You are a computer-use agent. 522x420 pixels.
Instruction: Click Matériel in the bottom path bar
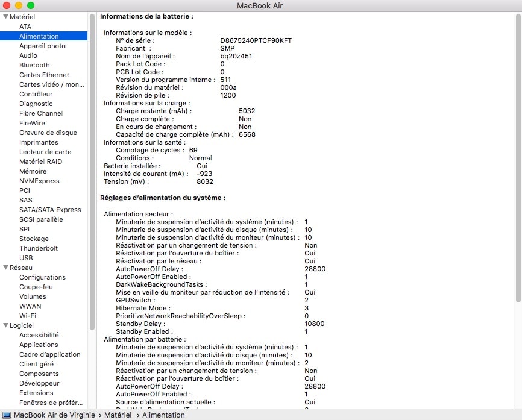[118, 415]
